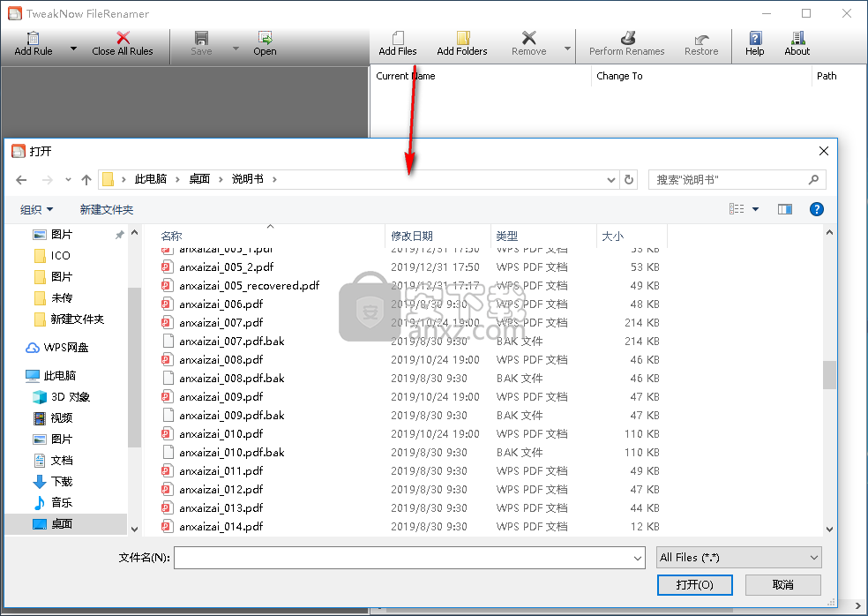Click 说明书 in the address breadcrumb

click(x=248, y=179)
